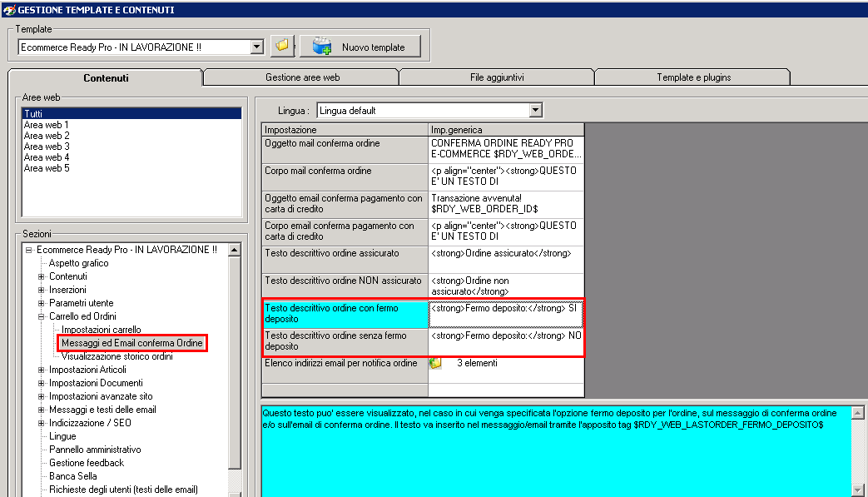Switch to the File aggiuntivi tab
The height and width of the screenshot is (497, 868).
coord(497,77)
